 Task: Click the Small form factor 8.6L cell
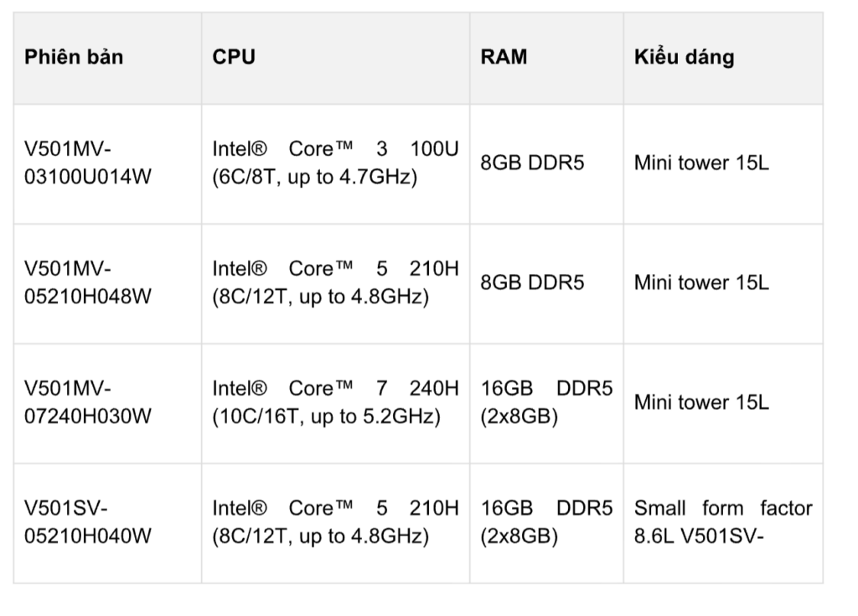click(x=722, y=522)
